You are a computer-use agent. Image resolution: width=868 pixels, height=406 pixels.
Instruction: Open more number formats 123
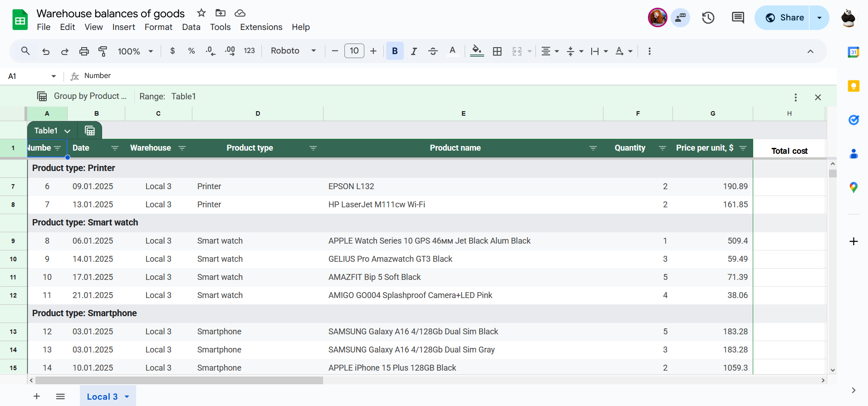point(249,51)
